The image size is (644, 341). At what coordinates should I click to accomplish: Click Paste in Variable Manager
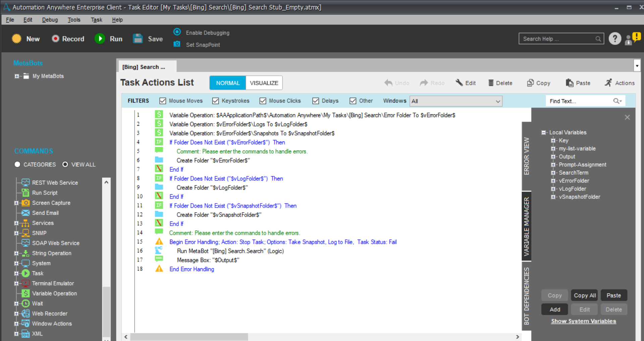click(614, 295)
